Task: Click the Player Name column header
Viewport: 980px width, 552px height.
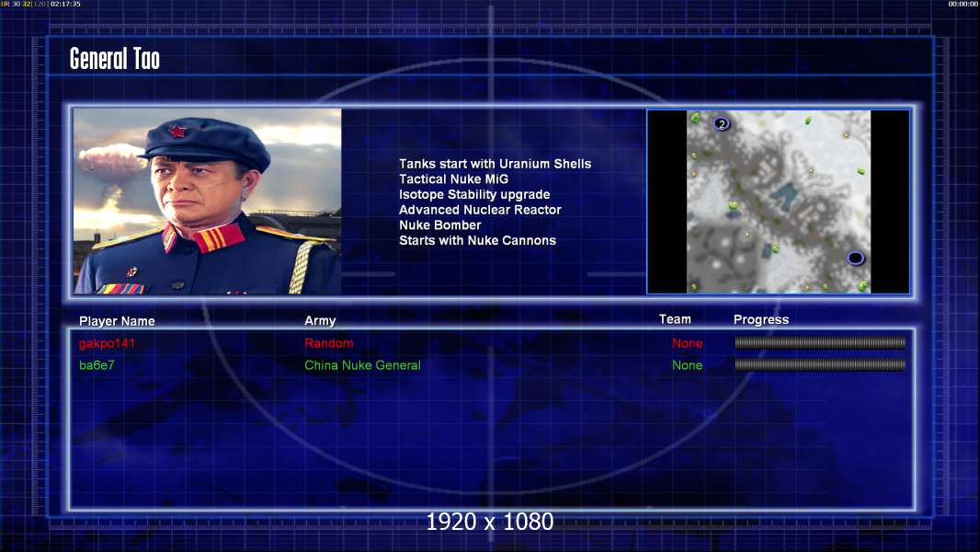Action: click(117, 321)
